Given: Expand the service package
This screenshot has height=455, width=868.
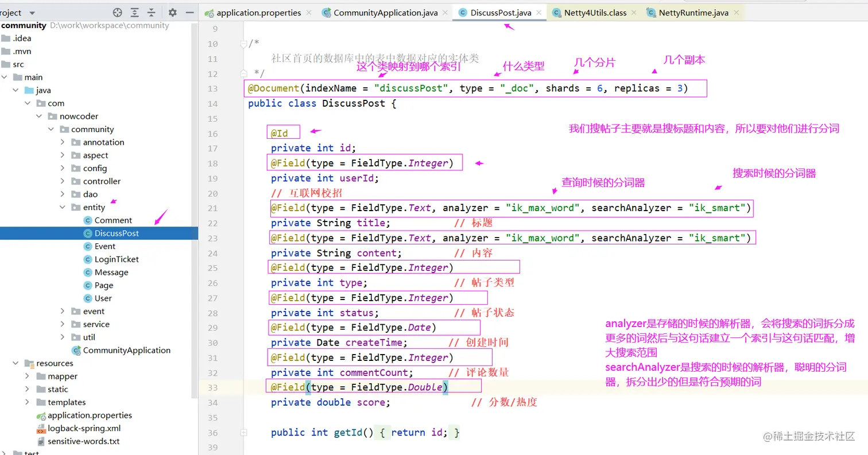Looking at the screenshot, I should point(63,324).
